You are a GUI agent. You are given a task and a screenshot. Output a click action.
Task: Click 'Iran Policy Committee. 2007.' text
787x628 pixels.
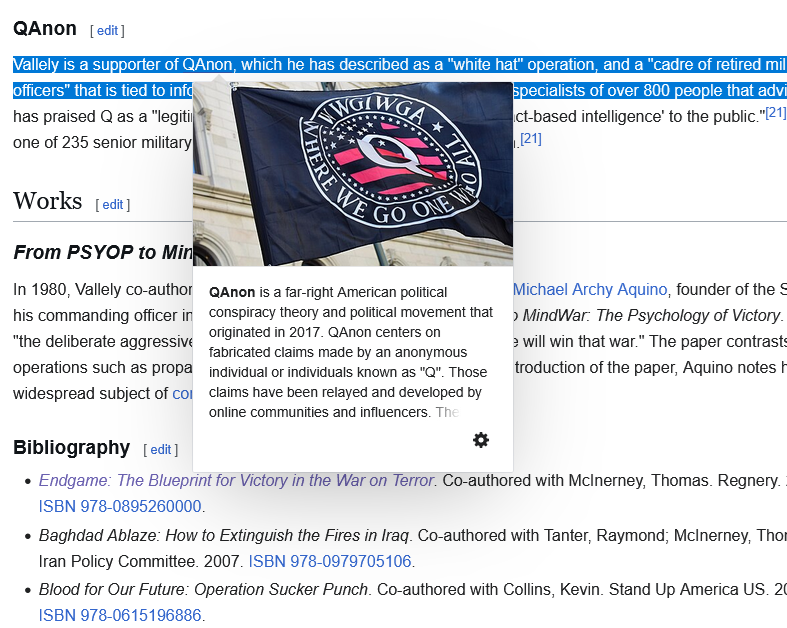click(141, 561)
